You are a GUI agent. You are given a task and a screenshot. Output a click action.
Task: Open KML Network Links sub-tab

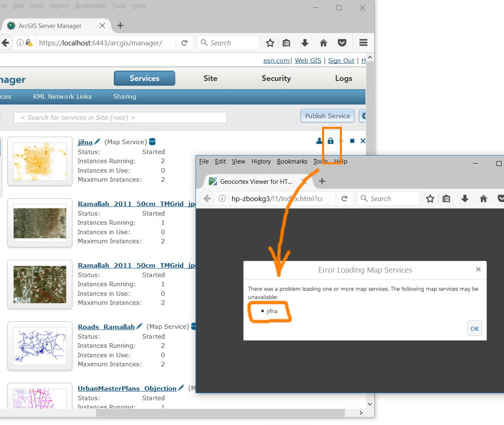coord(62,97)
